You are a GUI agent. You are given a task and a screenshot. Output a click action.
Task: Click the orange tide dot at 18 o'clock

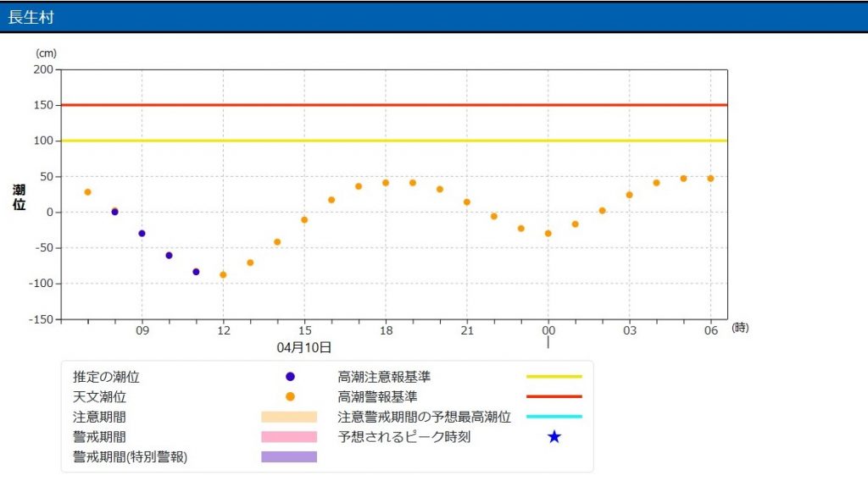tap(386, 183)
